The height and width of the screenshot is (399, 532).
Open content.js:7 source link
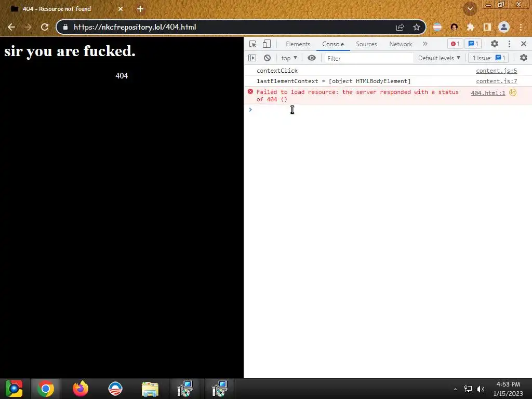pos(496,81)
